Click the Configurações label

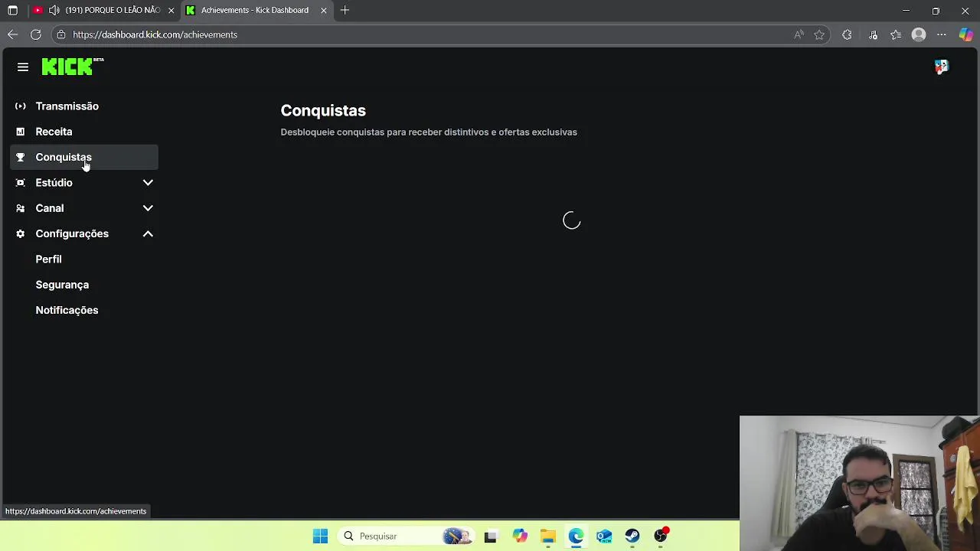(72, 233)
